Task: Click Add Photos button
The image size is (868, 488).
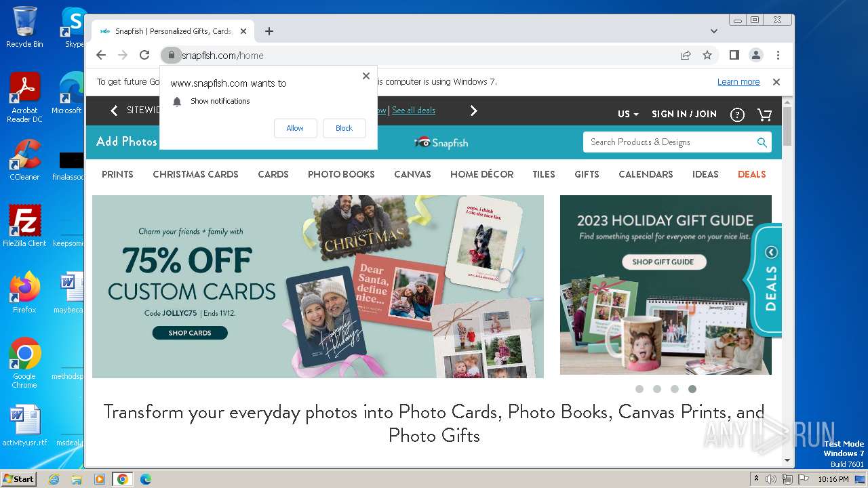Action: click(126, 142)
